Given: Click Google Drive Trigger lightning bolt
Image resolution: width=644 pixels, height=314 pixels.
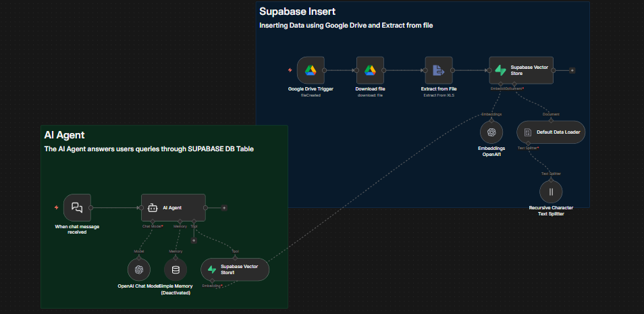Looking at the screenshot, I should click(x=290, y=70).
